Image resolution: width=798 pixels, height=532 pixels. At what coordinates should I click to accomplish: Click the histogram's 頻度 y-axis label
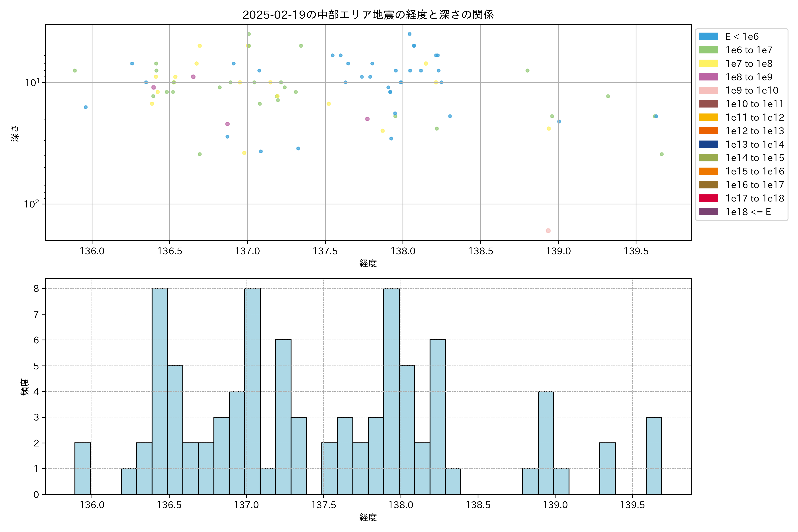click(24, 387)
